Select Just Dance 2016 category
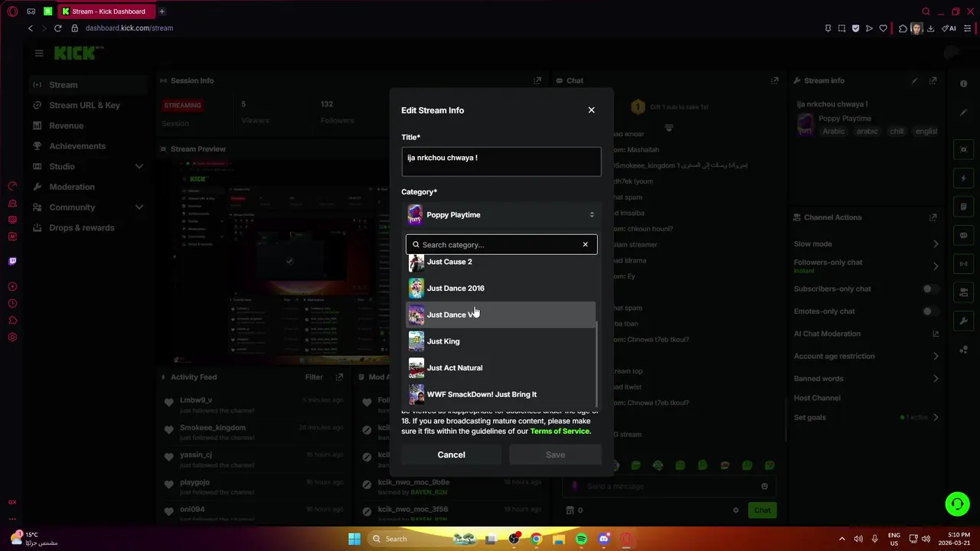This screenshot has width=980, height=551. (x=500, y=289)
